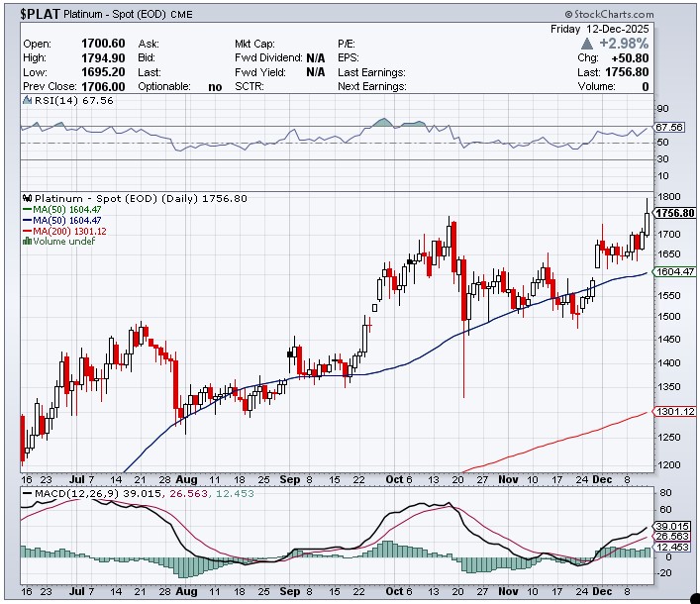Click the 1756.80 price tag on right axis
This screenshot has width=700, height=604.
click(674, 213)
